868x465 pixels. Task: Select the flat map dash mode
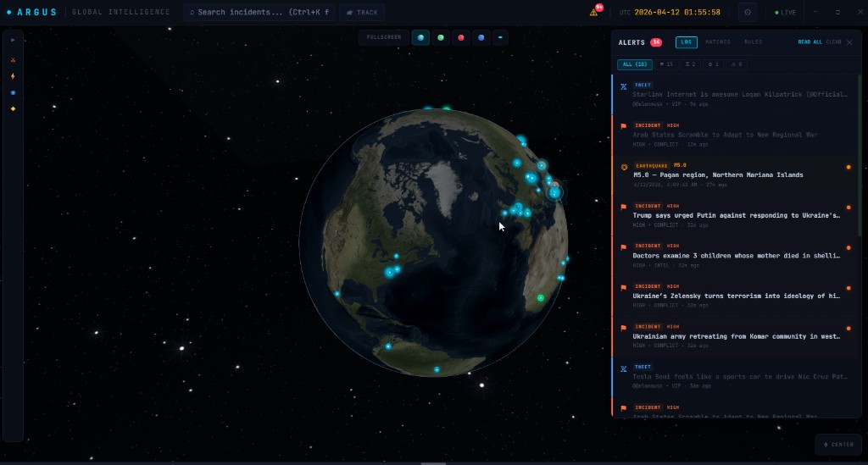[500, 37]
